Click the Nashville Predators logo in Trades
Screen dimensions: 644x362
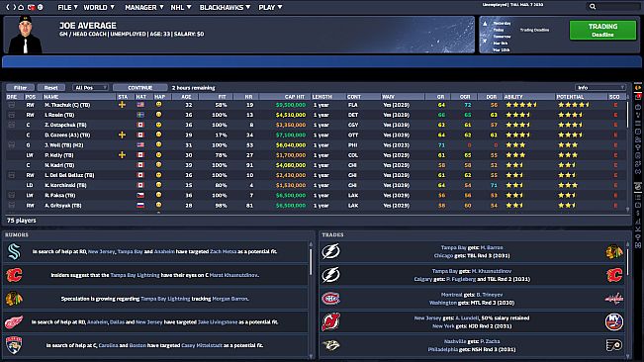(x=330, y=345)
